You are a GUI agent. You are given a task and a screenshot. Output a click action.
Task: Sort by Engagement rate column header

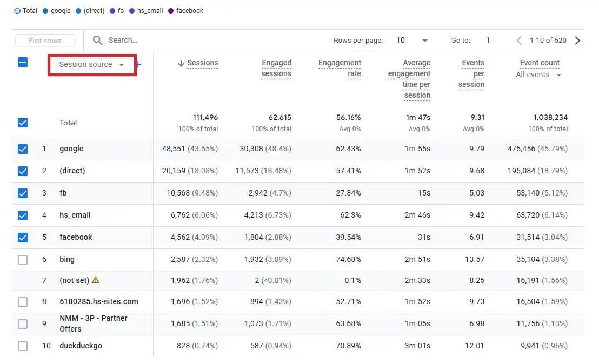pyautogui.click(x=340, y=68)
